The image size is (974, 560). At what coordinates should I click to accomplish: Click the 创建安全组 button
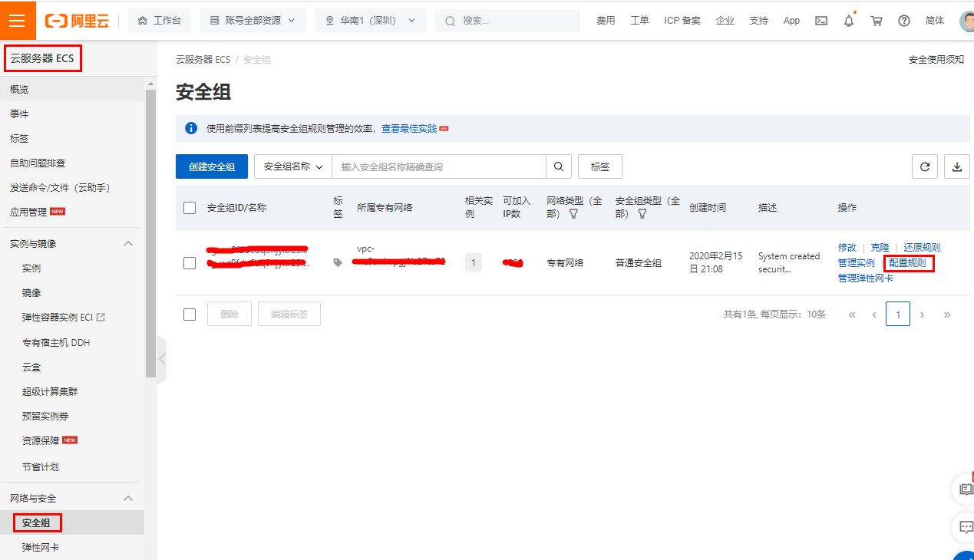212,166
